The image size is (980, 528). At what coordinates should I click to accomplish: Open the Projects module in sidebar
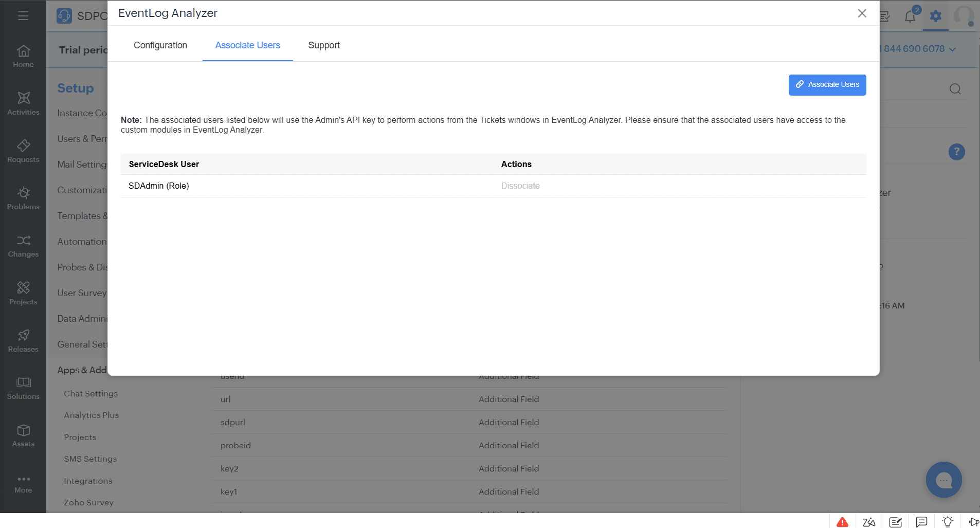tap(23, 294)
